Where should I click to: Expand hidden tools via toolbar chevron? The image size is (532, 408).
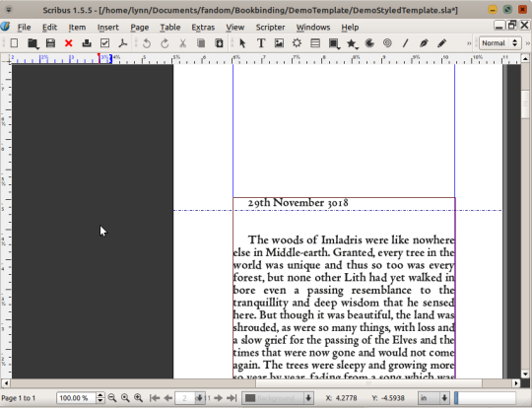pyautogui.click(x=469, y=43)
